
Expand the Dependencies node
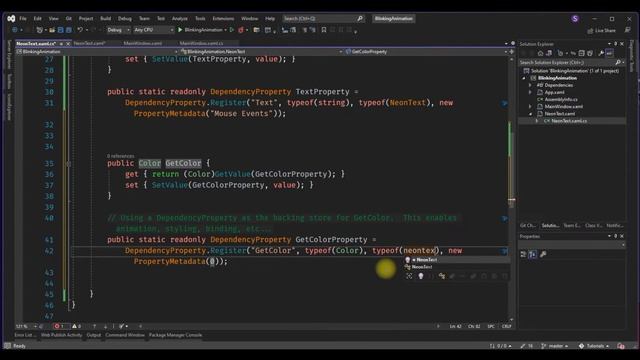(530, 85)
